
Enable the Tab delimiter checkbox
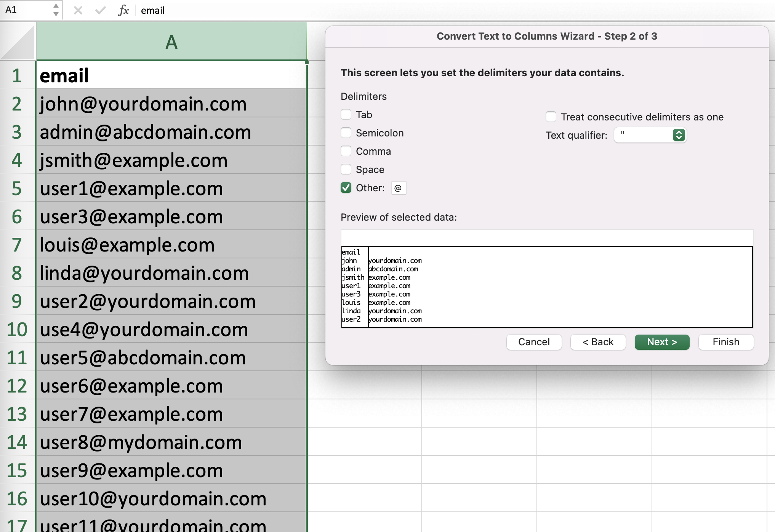[346, 114]
